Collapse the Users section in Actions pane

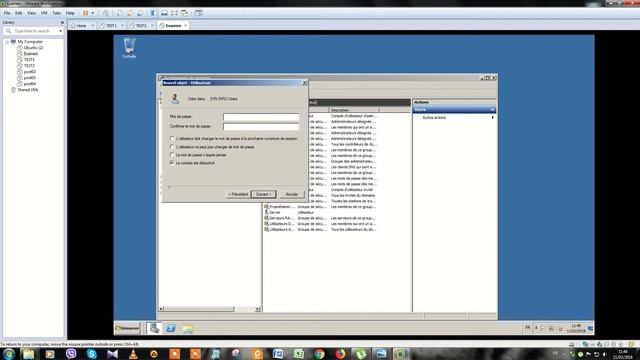click(492, 110)
